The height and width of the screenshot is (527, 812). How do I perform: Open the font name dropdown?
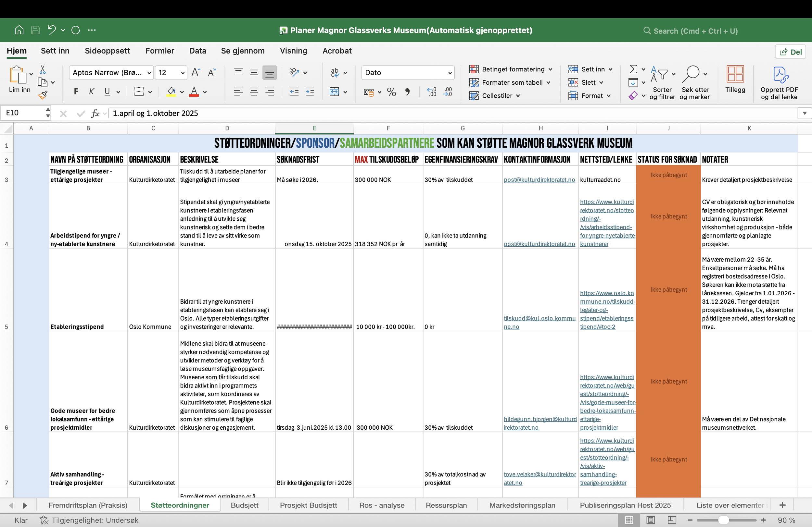149,73
